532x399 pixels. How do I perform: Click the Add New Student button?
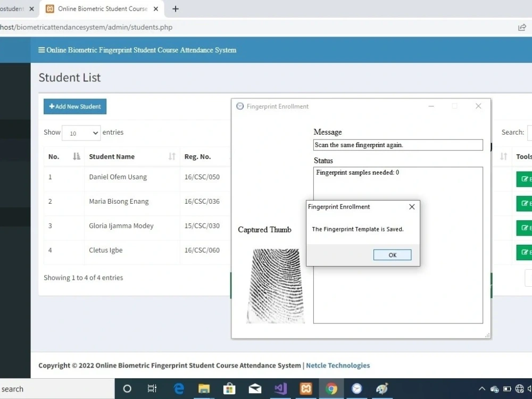(74, 106)
